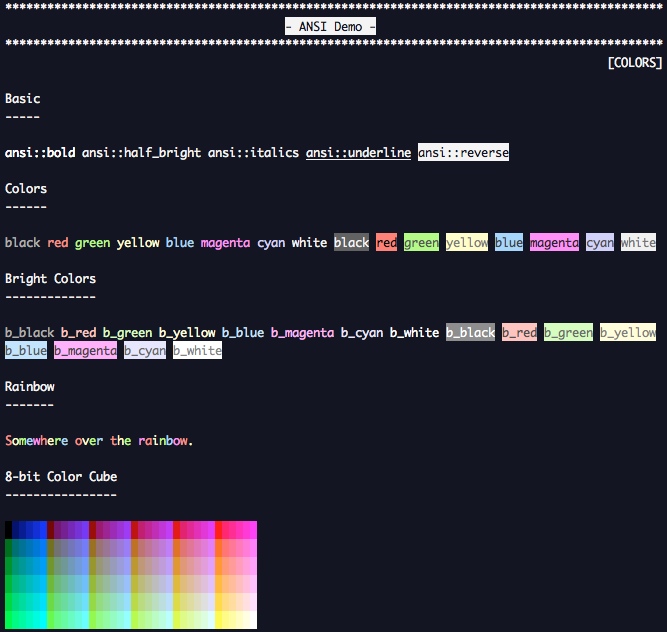Click the foreground text 'b_white'
The width and height of the screenshot is (667, 632).
[415, 333]
